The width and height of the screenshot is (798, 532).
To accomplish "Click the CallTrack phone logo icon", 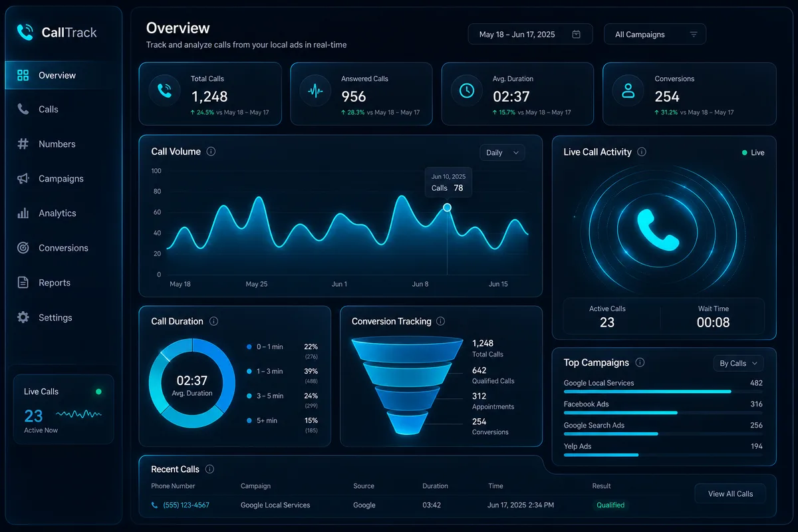I will [x=25, y=32].
